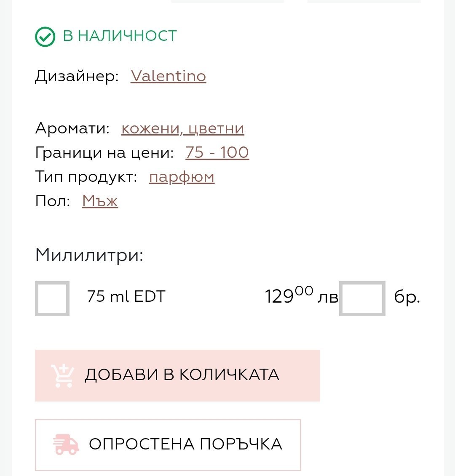Click the 75 ml EDT option label
The image size is (455, 476).
point(126,297)
